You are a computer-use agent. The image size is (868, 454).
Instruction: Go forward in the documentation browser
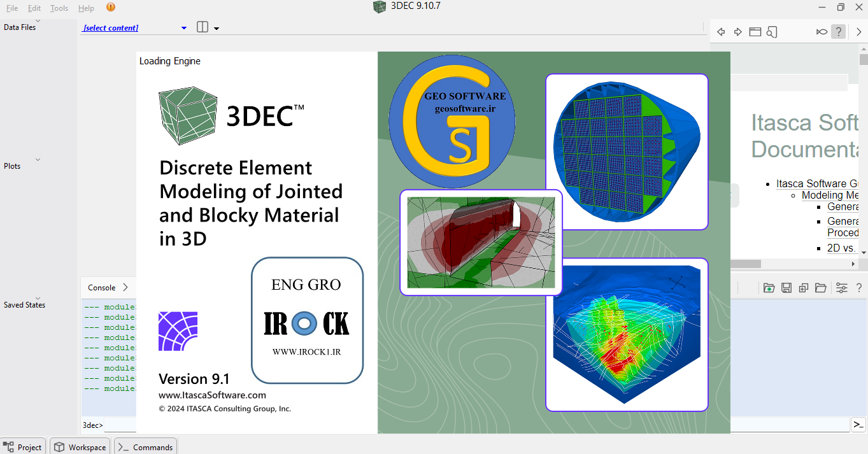[x=738, y=32]
